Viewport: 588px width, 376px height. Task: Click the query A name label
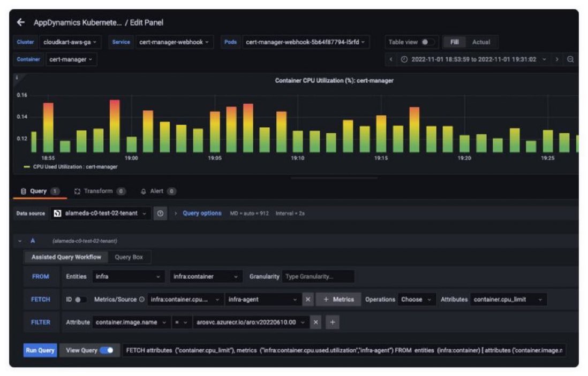coord(33,241)
